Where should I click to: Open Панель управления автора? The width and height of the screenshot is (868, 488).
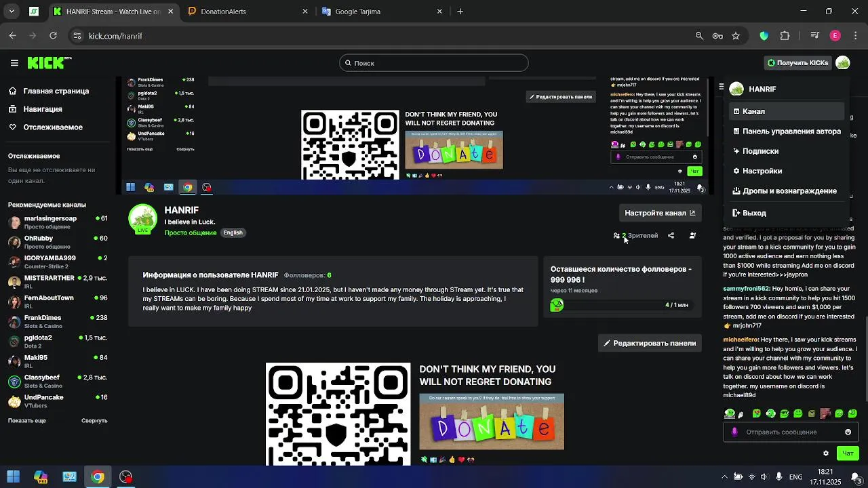pos(787,131)
